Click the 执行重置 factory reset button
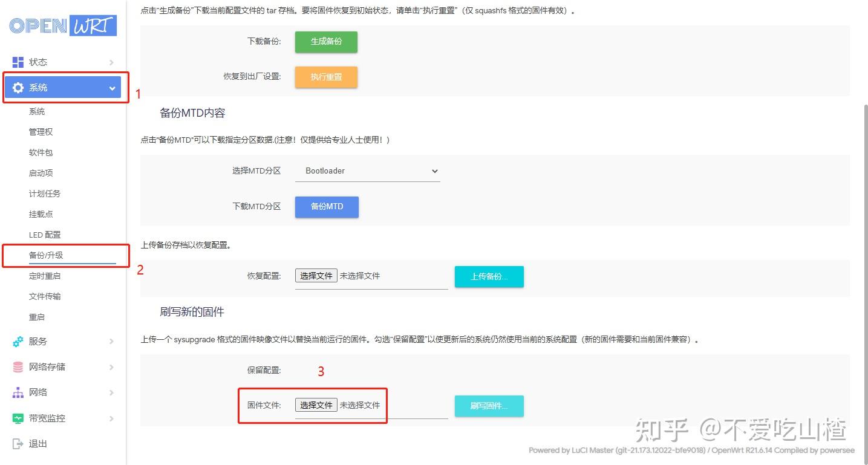The width and height of the screenshot is (868, 465). pyautogui.click(x=325, y=77)
